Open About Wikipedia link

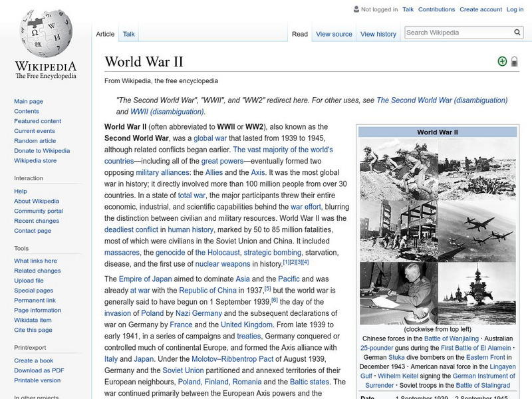(37, 201)
